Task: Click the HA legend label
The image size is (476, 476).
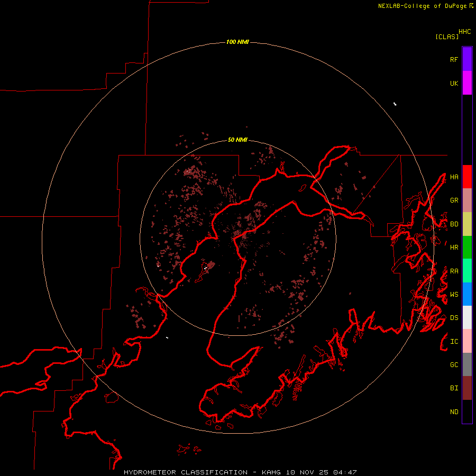Action: [454, 177]
